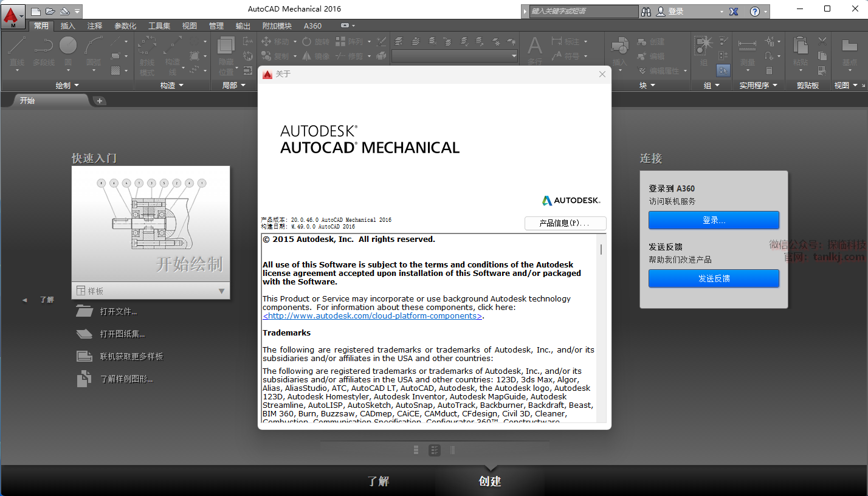Switch to the 了解 (Learn) page tab
The width and height of the screenshot is (868, 496).
[378, 481]
